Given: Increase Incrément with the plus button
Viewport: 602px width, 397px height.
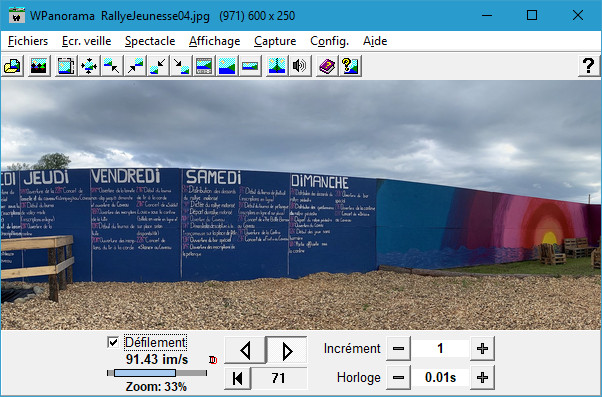Looking at the screenshot, I should click(482, 349).
